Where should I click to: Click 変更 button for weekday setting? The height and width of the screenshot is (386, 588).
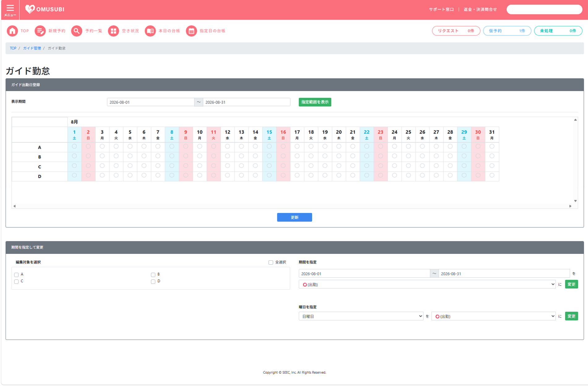click(x=571, y=316)
